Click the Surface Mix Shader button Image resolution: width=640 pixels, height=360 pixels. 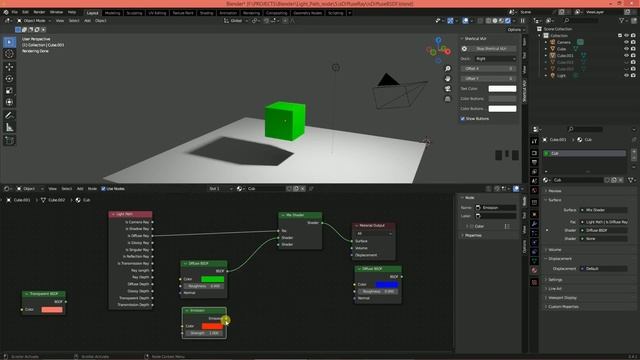coord(604,210)
